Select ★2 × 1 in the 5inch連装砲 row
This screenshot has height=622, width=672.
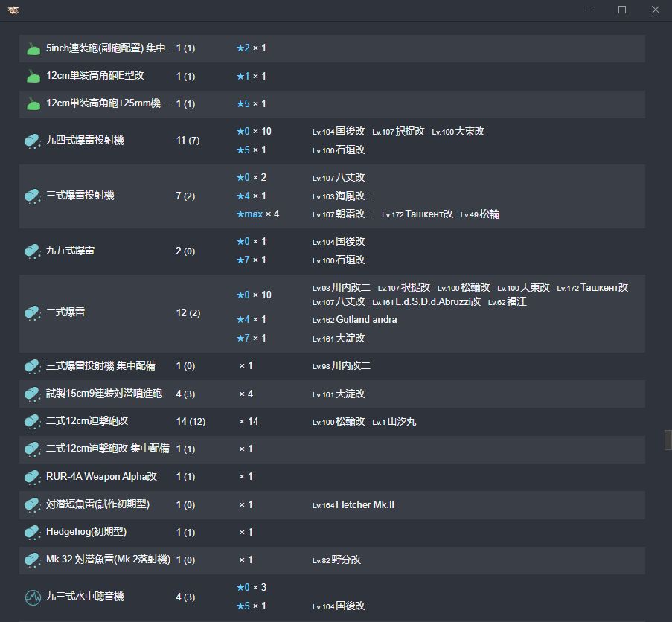tap(251, 48)
